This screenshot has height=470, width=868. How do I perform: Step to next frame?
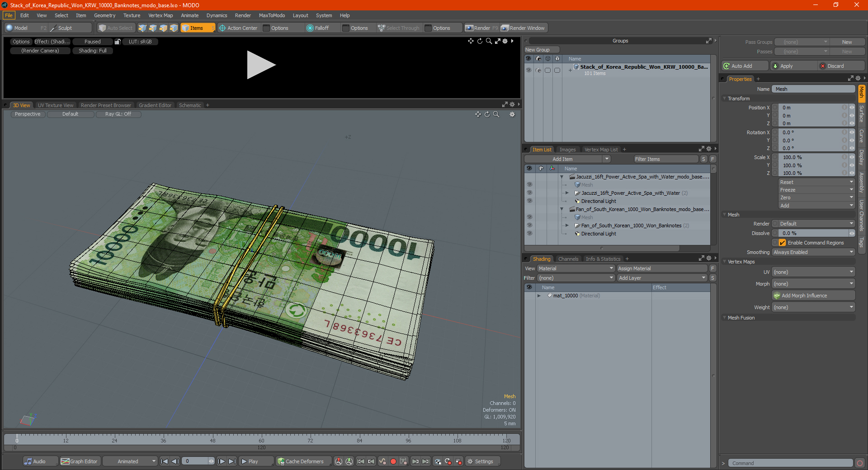click(x=221, y=461)
